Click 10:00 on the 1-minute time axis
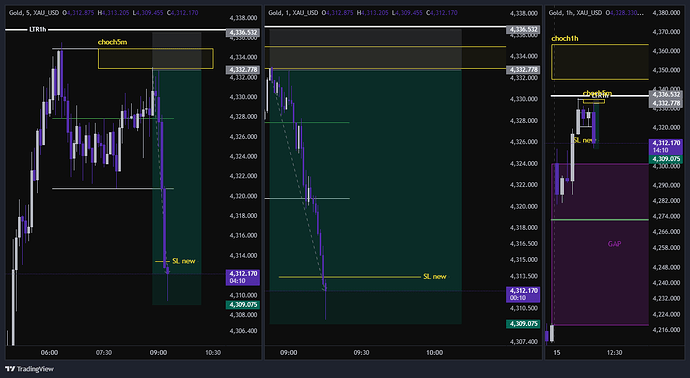This screenshot has width=690, height=378. [x=434, y=352]
